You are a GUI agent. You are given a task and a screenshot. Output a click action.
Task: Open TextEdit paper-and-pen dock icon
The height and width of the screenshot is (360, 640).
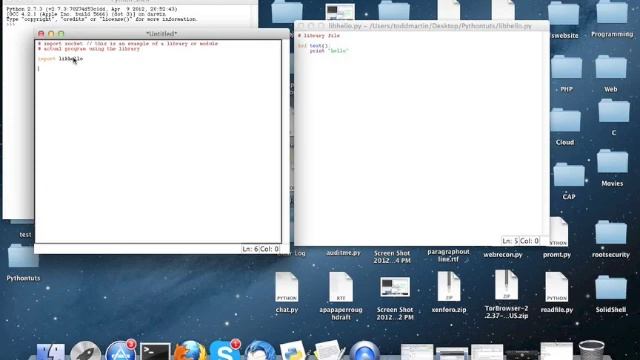coord(329,351)
